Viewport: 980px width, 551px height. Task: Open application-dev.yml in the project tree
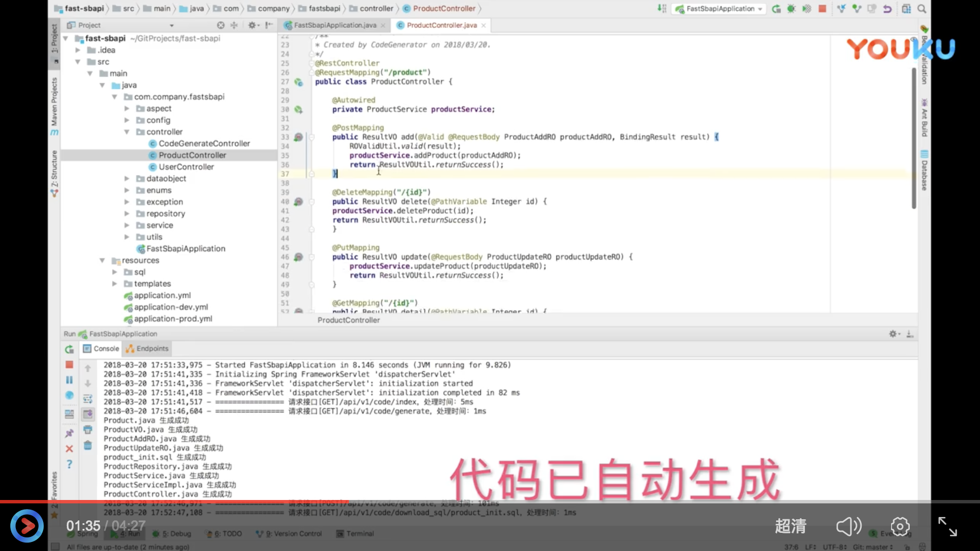pos(166,307)
